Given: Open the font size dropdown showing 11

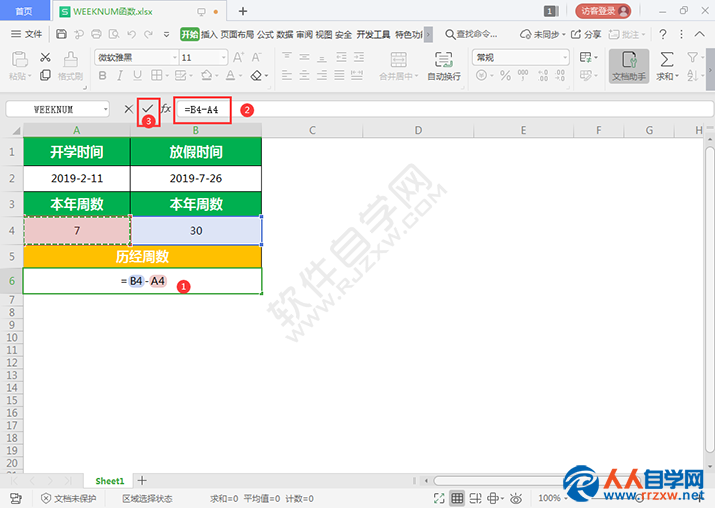Looking at the screenshot, I should pyautogui.click(x=223, y=57).
